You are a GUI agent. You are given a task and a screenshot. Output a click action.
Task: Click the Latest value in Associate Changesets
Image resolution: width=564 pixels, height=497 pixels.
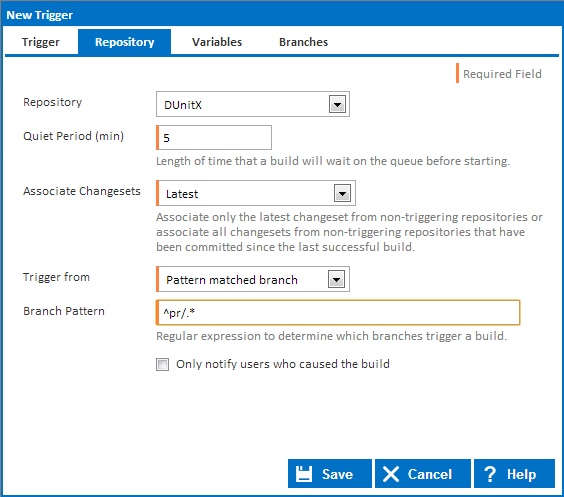click(182, 194)
